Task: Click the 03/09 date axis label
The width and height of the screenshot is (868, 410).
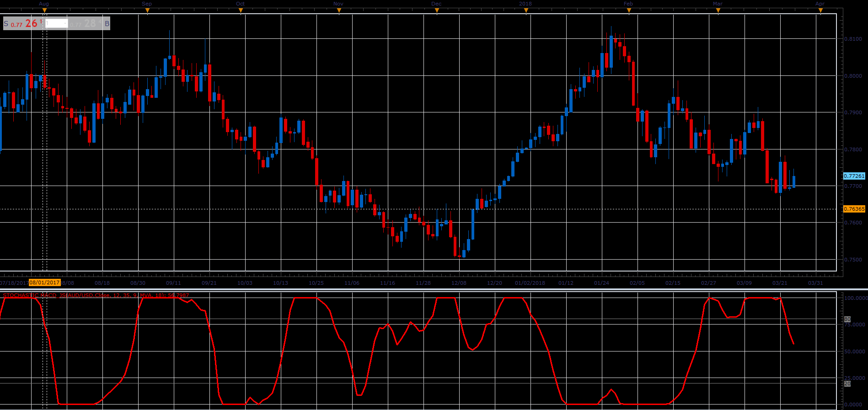Action: (x=745, y=283)
